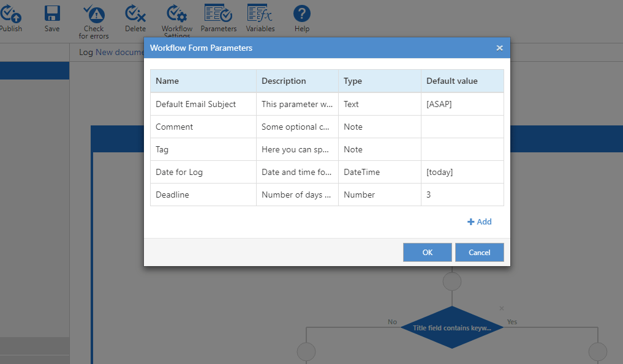The image size is (623, 364).
Task: Click the 'Number of days ...' description cell
Action: pyautogui.click(x=298, y=195)
